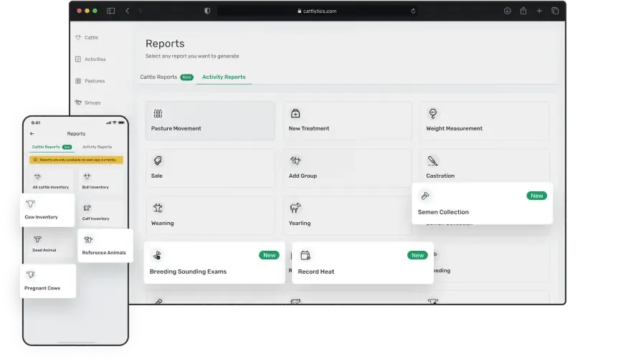Switch to Cattle Reports tab on web

coord(166,77)
